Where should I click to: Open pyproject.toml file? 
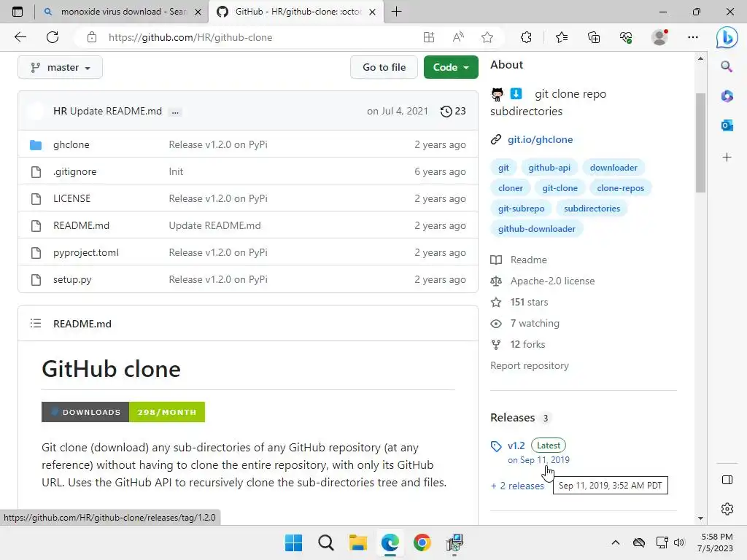tap(86, 252)
